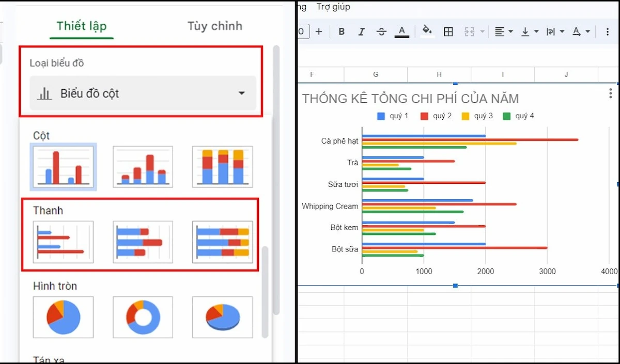Expand vertical alignment dropdown arrow
Screen dimensions: 620x364
(x=536, y=32)
